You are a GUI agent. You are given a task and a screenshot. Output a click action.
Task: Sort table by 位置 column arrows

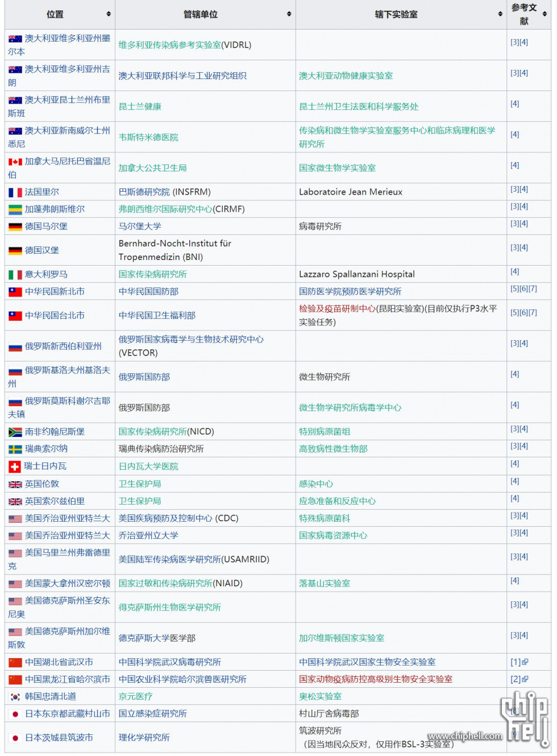coord(109,14)
